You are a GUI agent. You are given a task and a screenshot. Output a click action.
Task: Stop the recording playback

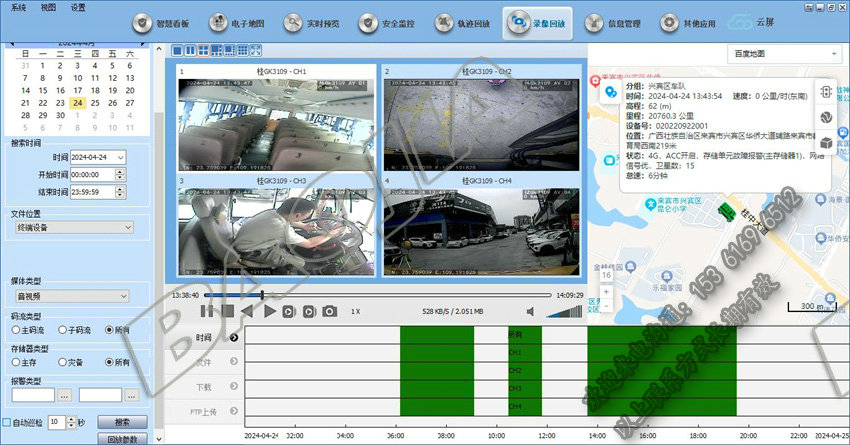click(228, 312)
